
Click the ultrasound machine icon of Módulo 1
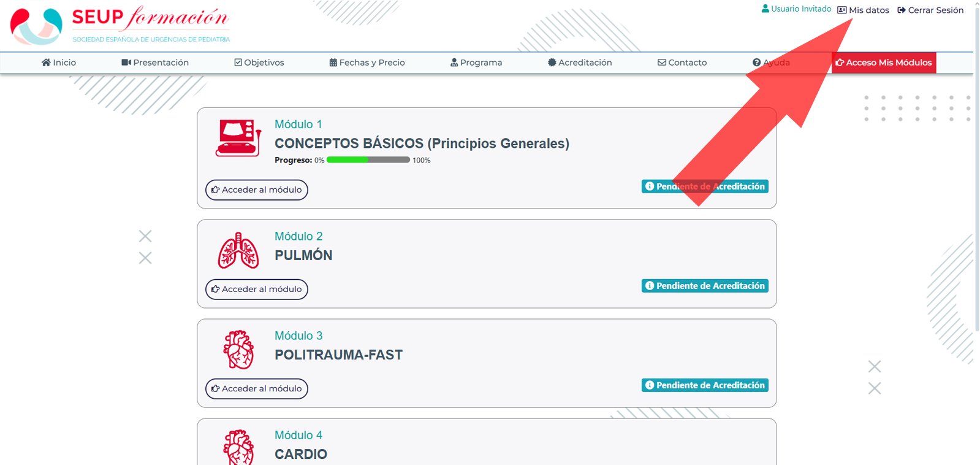(238, 138)
